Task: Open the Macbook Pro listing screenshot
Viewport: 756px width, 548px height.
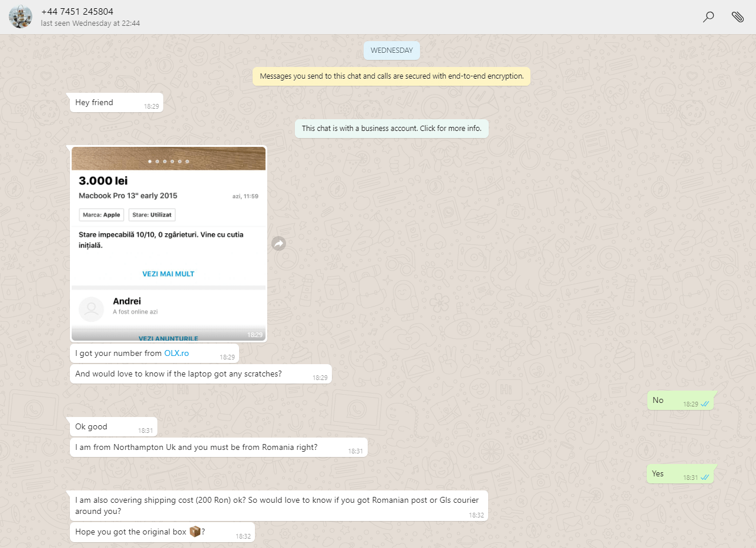Action: coord(169,244)
